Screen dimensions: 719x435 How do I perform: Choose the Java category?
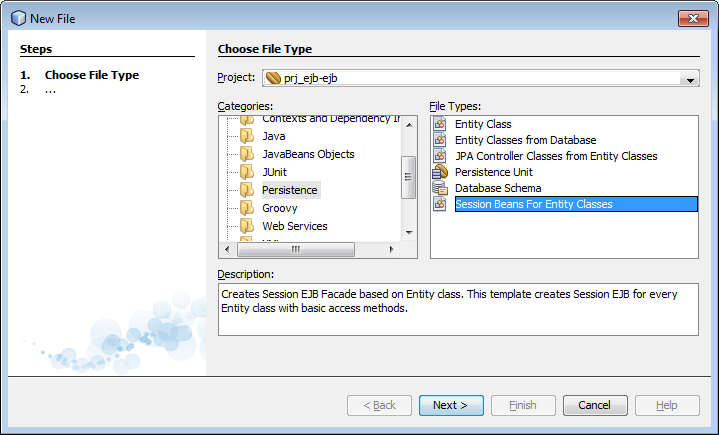tap(274, 136)
